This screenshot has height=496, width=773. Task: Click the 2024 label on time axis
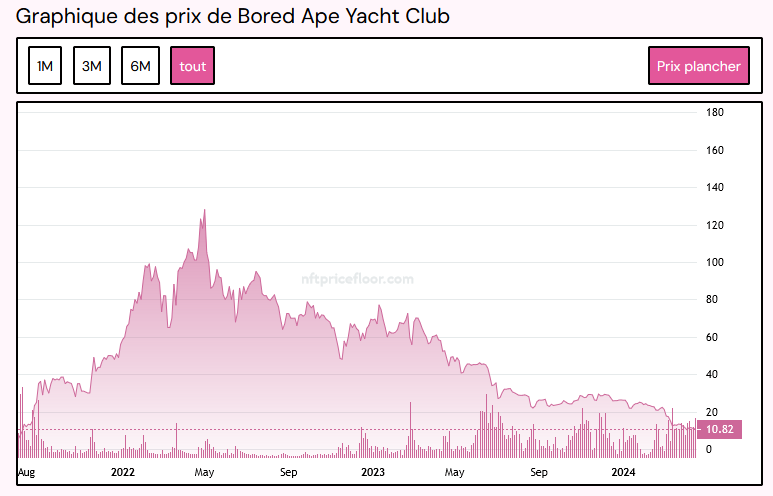(x=623, y=471)
